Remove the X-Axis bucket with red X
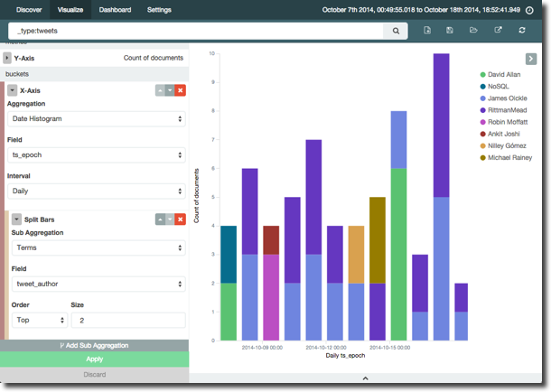Screen dimensions: 551x392 [180, 90]
